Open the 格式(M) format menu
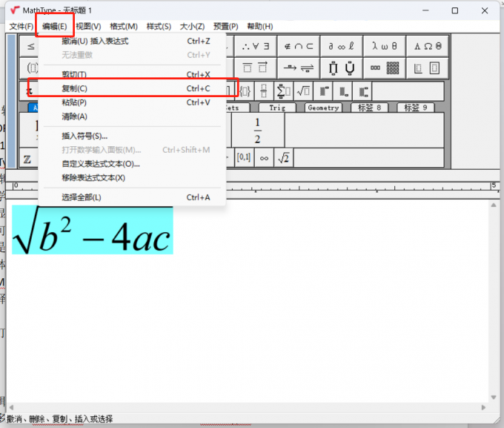This screenshot has width=504, height=428. pyautogui.click(x=124, y=26)
